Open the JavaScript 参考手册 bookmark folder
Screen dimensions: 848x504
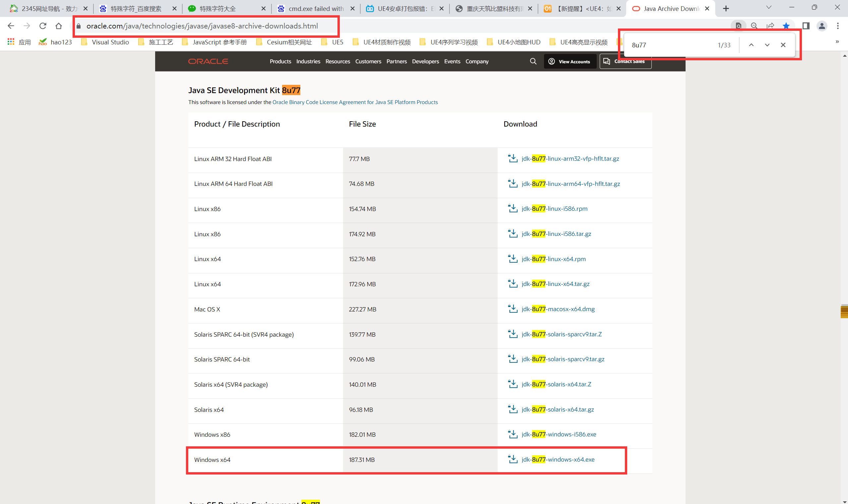(214, 42)
